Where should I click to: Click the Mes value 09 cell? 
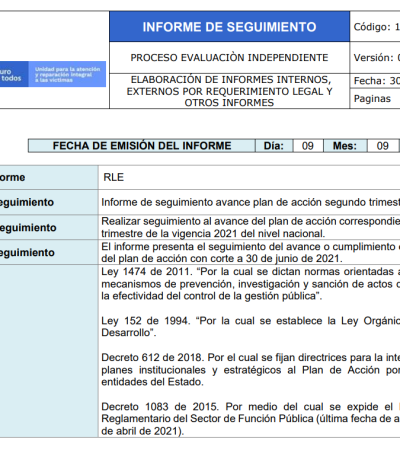tap(382, 146)
